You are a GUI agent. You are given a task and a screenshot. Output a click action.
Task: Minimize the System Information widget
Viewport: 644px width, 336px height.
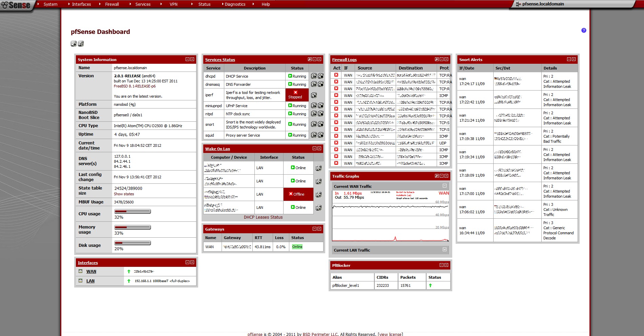187,59
